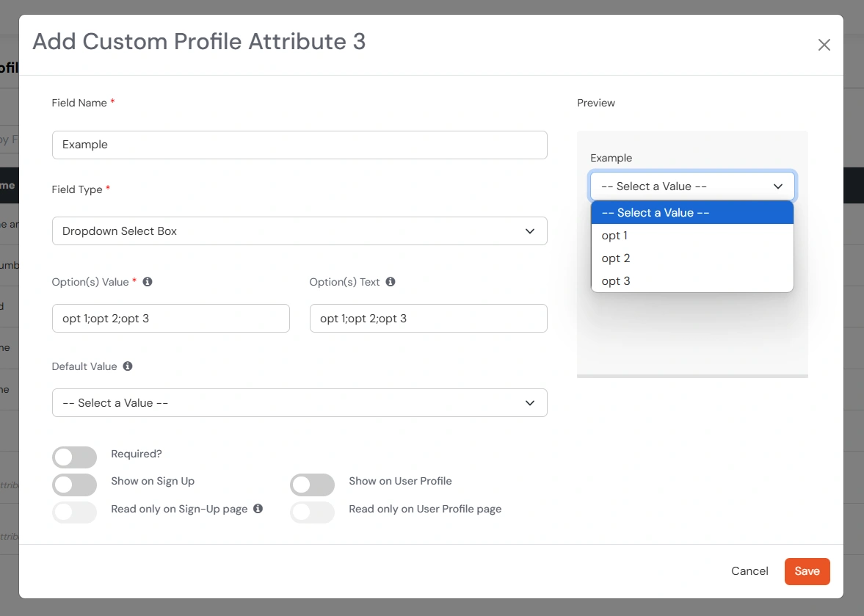
Task: Turn on Show on Sign Up
Action: pos(74,485)
